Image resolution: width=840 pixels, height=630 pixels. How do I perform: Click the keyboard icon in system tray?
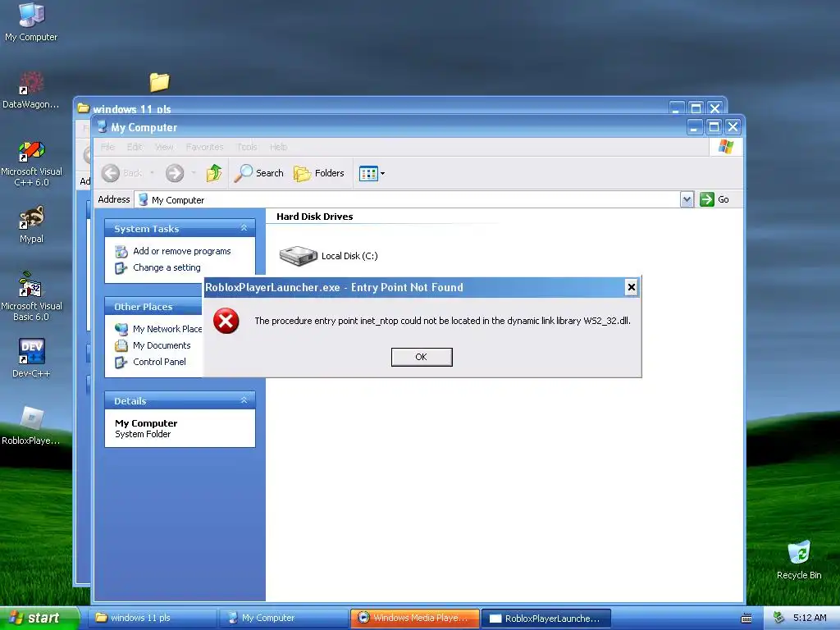746,619
